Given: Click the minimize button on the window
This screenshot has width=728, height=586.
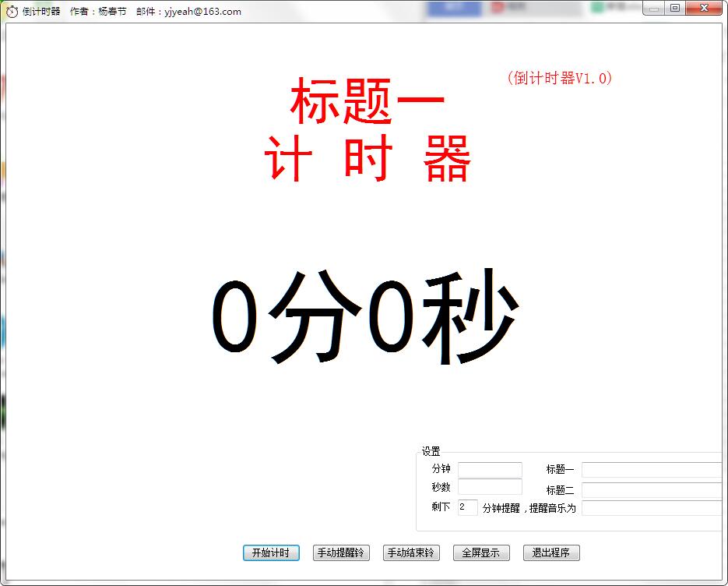Looking at the screenshot, I should click(652, 8).
